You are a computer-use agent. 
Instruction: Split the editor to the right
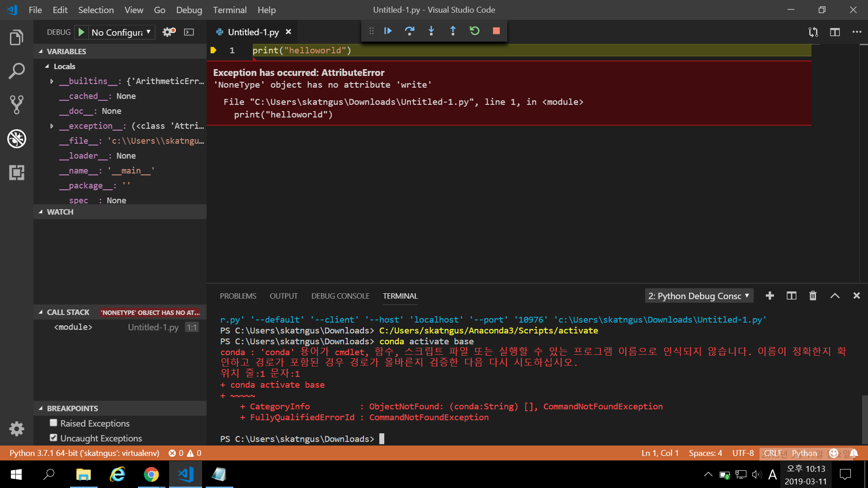835,32
